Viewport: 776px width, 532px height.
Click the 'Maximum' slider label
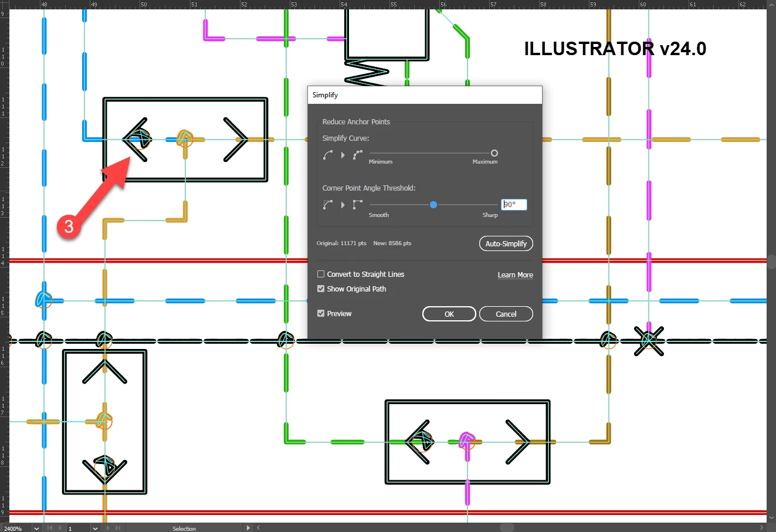tap(485, 161)
